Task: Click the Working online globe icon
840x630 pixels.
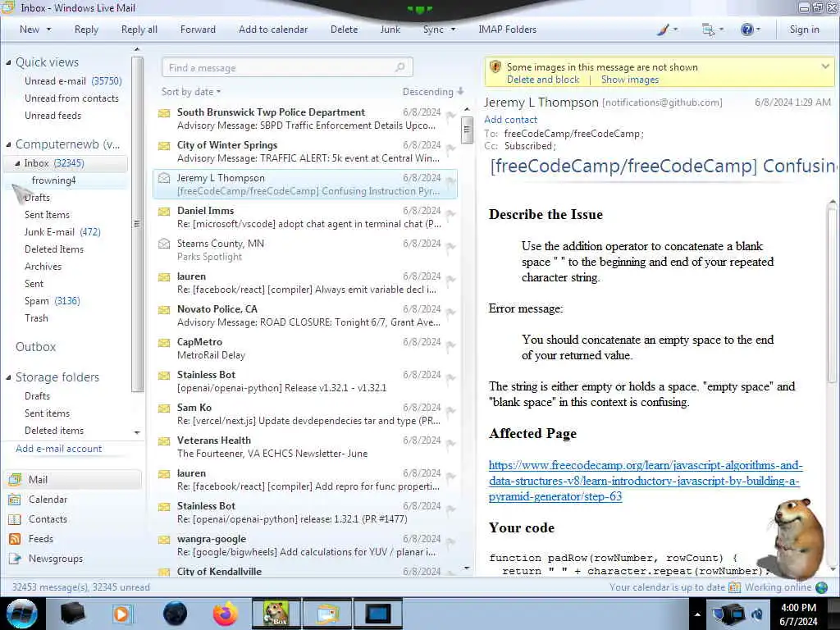Action: pyautogui.click(x=821, y=587)
